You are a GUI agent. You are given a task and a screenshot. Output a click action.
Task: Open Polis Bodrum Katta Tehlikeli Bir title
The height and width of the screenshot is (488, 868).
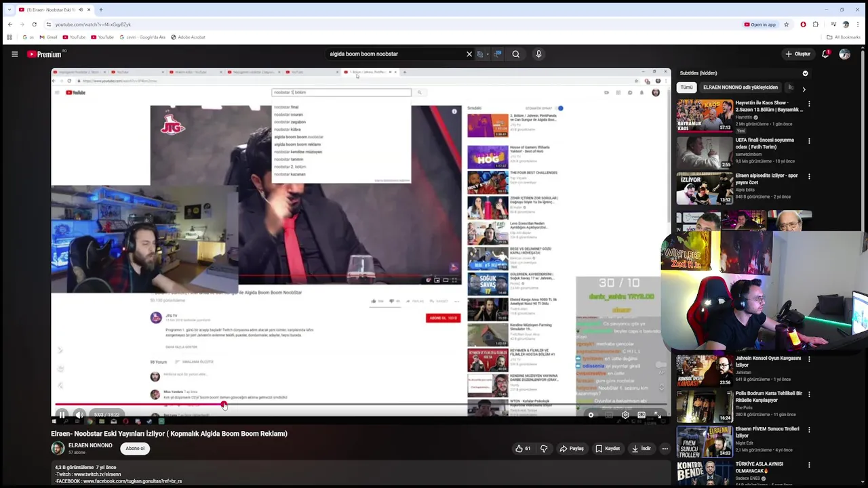[769, 396]
